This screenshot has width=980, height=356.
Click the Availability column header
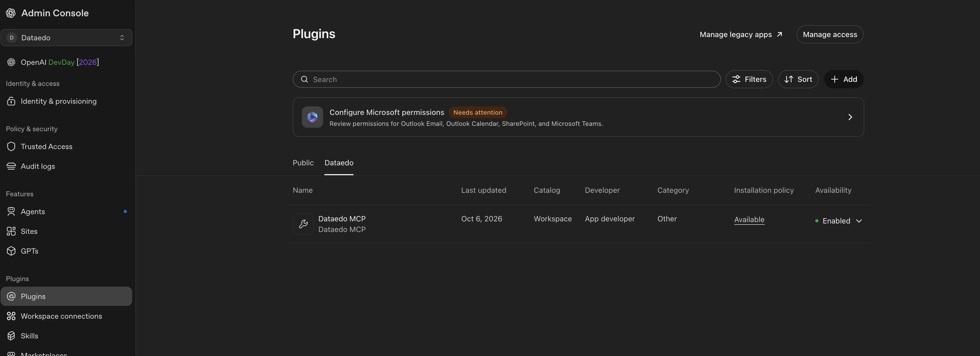833,190
